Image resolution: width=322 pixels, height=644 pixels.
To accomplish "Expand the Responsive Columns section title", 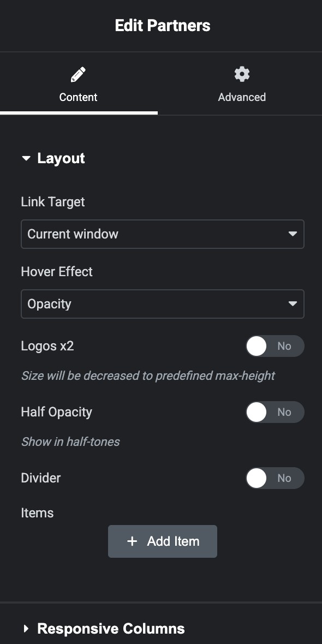I will pyautogui.click(x=111, y=628).
